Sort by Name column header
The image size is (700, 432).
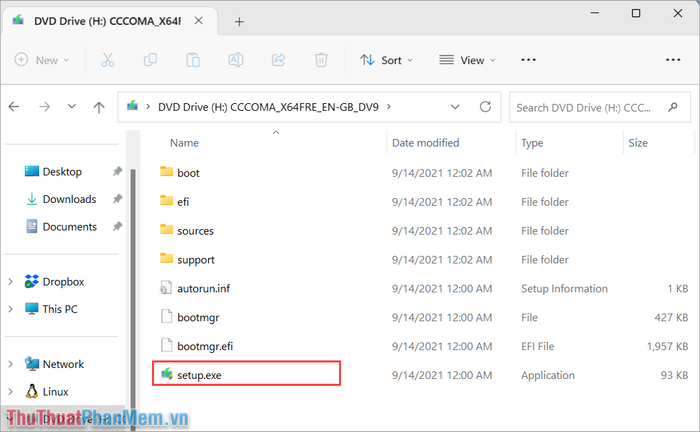coord(184,143)
